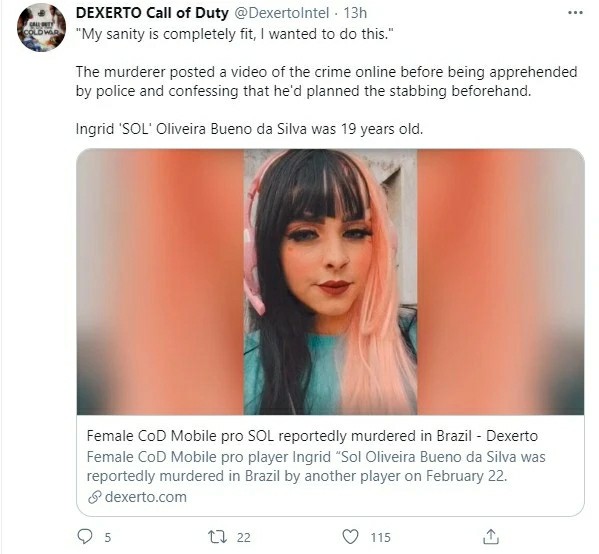
Task: Click article headline about SOL reportedly murdered
Action: pyautogui.click(x=312, y=436)
